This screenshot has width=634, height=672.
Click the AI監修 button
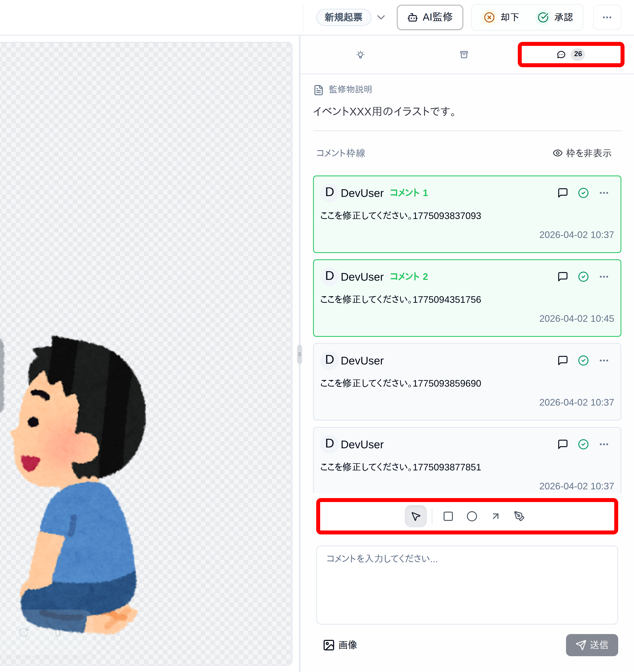tap(430, 17)
